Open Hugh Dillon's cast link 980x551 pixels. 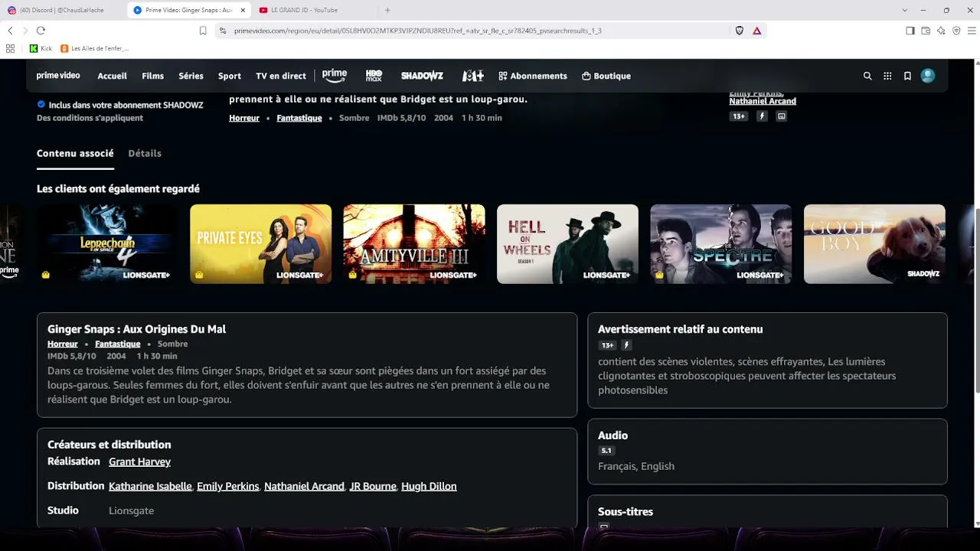coord(429,487)
